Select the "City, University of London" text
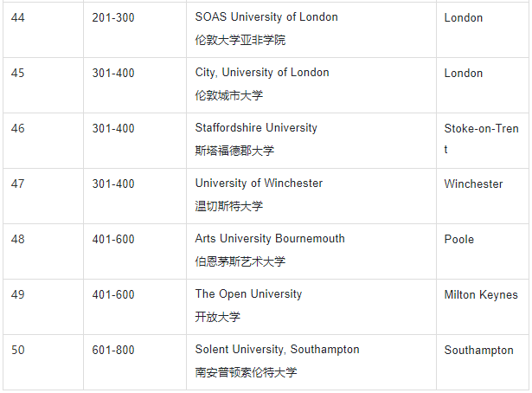The image size is (532, 393). click(262, 73)
